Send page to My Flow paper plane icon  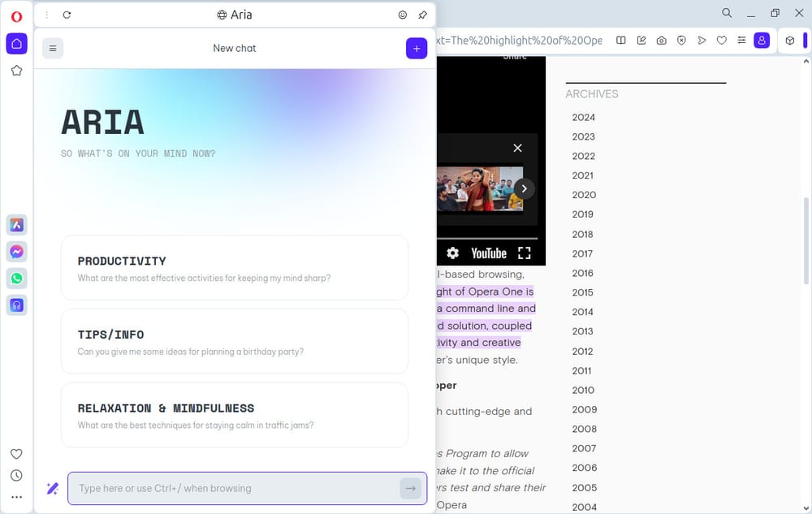pos(702,40)
